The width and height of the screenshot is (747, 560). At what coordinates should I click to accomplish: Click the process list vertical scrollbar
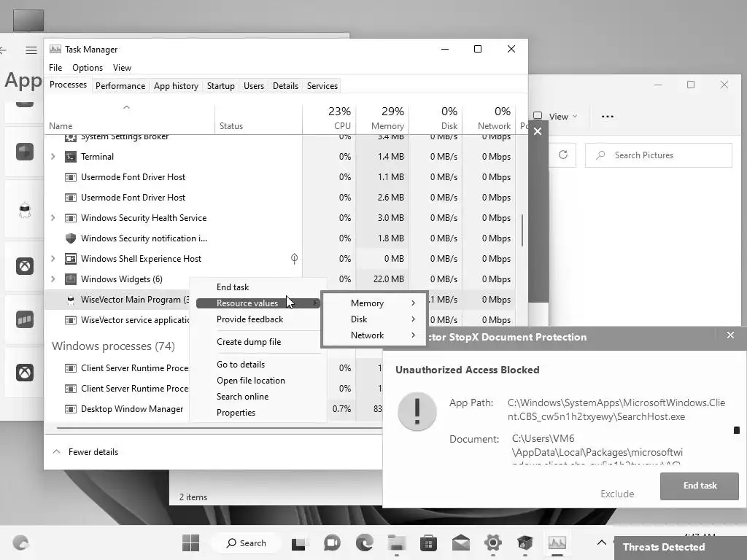(x=522, y=230)
